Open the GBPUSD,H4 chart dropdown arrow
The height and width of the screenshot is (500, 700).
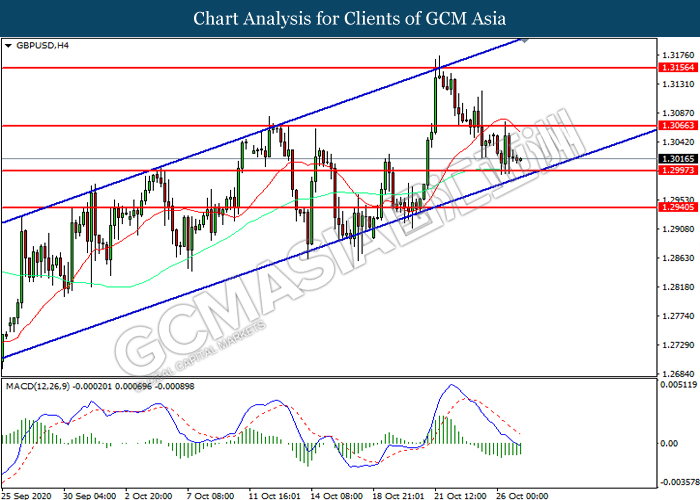[8, 46]
